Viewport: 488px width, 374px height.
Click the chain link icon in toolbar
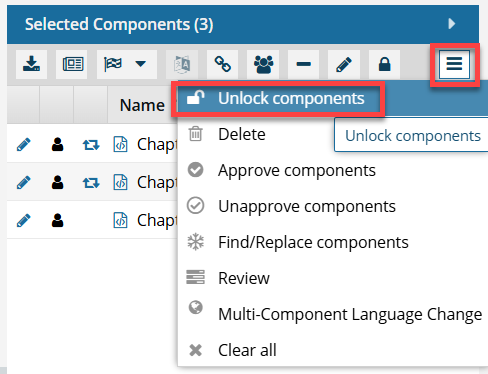[x=222, y=64]
